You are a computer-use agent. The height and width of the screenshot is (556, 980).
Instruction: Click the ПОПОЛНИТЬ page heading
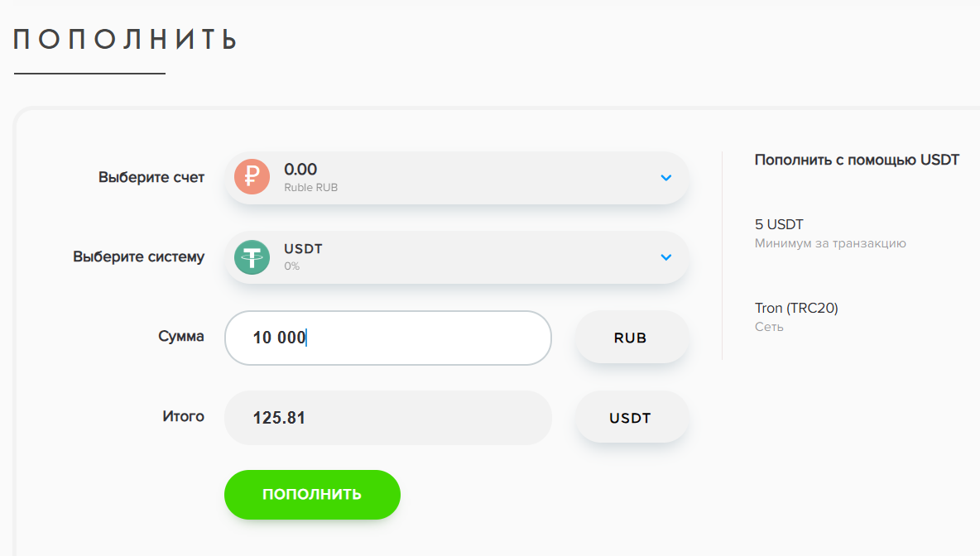pos(127,39)
